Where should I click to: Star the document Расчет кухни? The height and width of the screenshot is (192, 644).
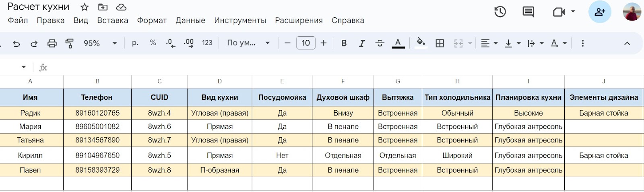click(x=85, y=7)
